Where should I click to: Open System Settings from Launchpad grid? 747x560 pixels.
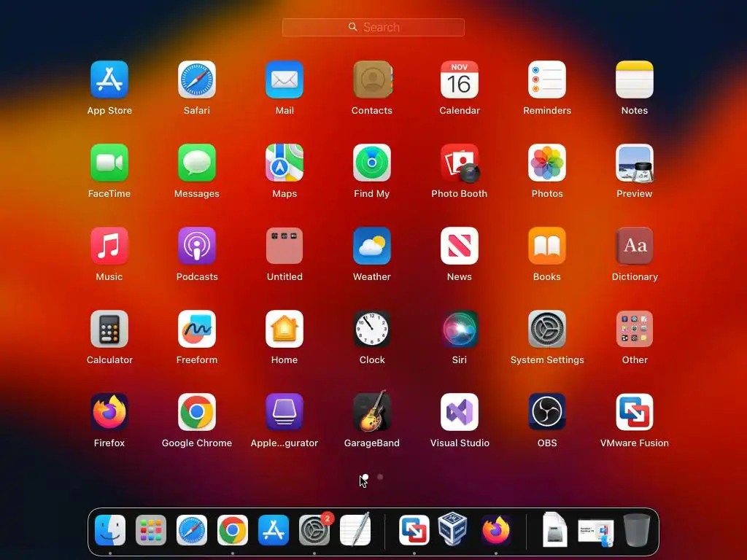(x=547, y=329)
